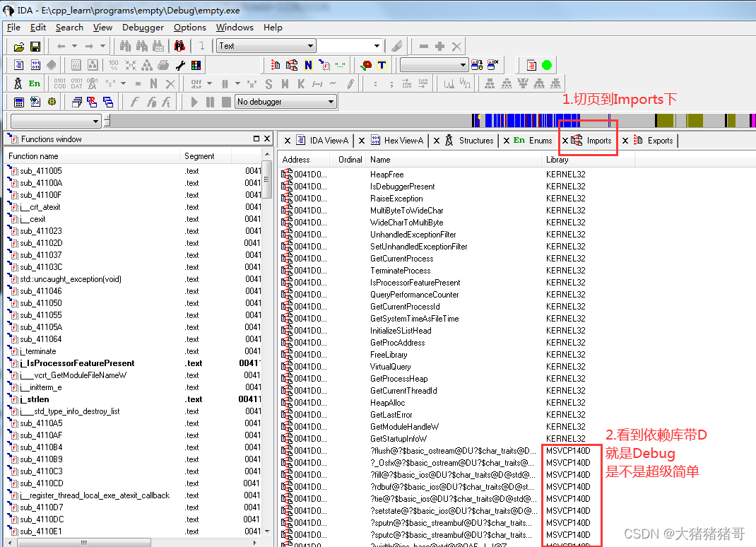Screen dimensions: 756x547
Task: Click the Structures tower toolbar icon
Action: (18, 83)
